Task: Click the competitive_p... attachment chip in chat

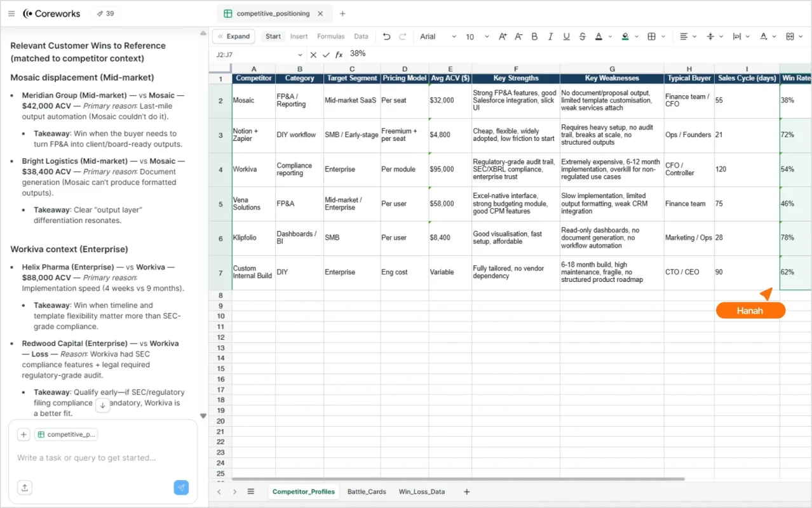Action: pyautogui.click(x=67, y=435)
